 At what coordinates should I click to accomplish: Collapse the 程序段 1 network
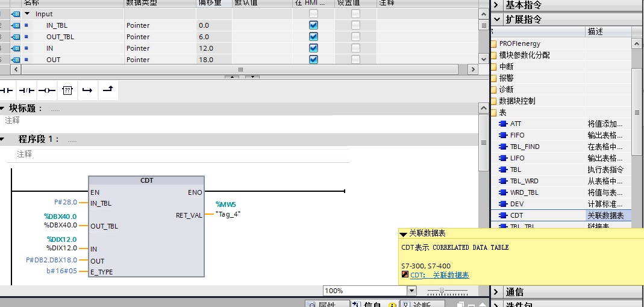2,139
